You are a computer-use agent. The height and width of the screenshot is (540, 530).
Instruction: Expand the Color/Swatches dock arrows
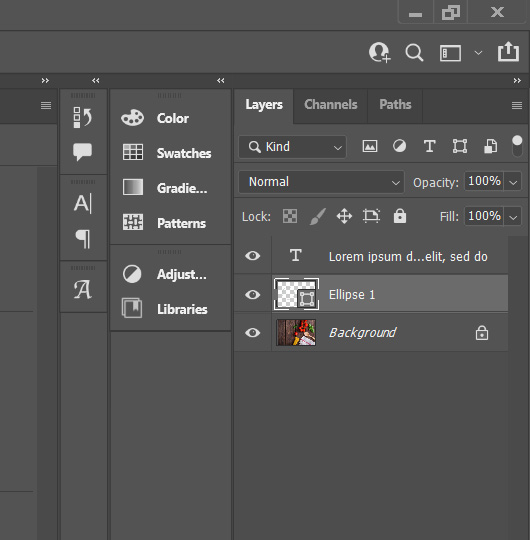point(221,81)
